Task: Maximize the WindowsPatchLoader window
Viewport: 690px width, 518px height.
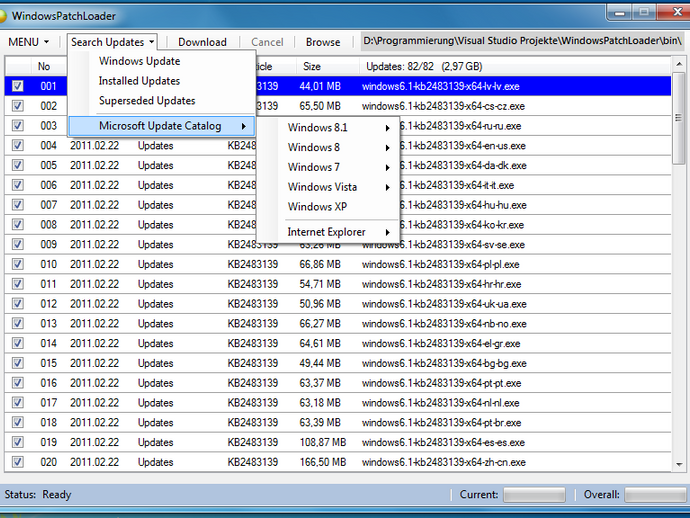Action: pyautogui.click(x=644, y=12)
